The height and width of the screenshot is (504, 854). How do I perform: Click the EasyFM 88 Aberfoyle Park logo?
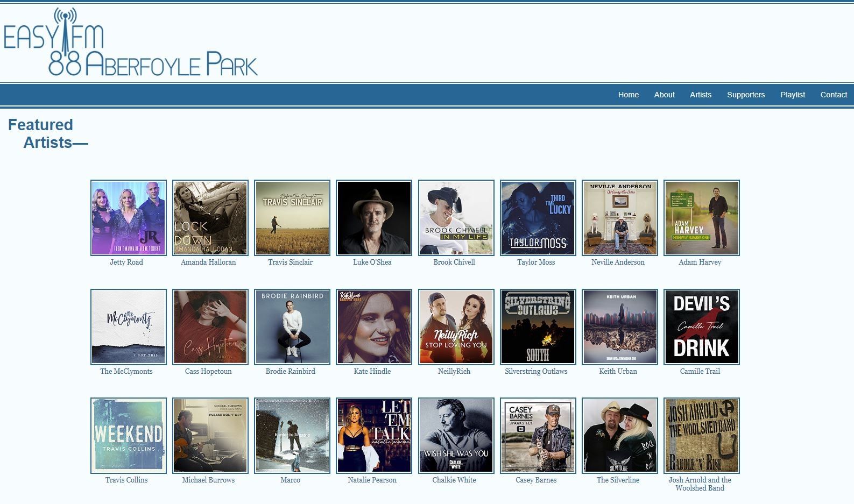(131, 41)
